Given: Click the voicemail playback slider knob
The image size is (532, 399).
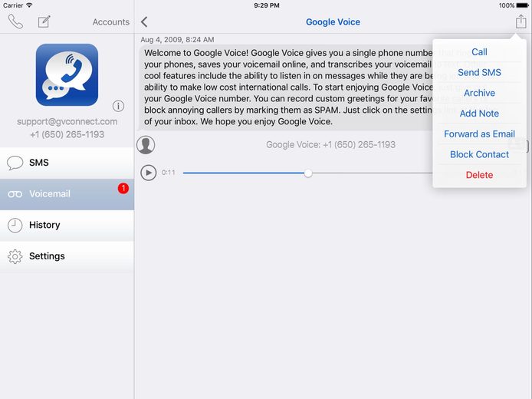Looking at the screenshot, I should [308, 173].
